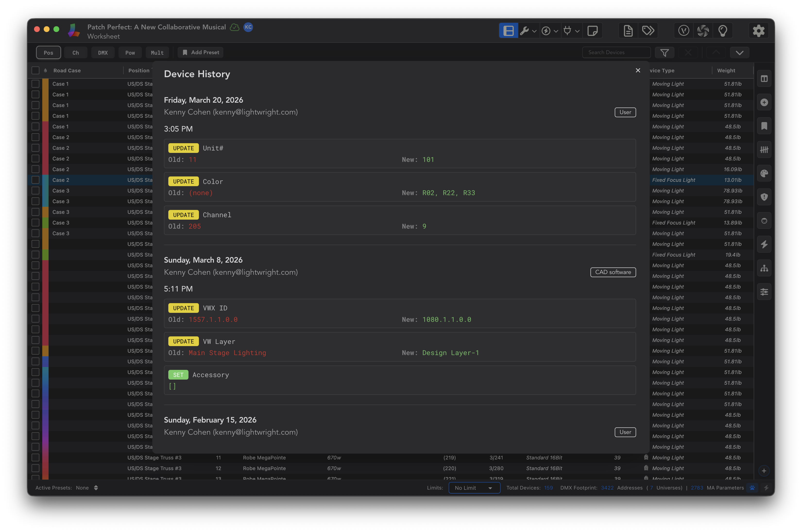The width and height of the screenshot is (802, 532).
Task: Switch to the Mult preset tab
Action: (157, 53)
